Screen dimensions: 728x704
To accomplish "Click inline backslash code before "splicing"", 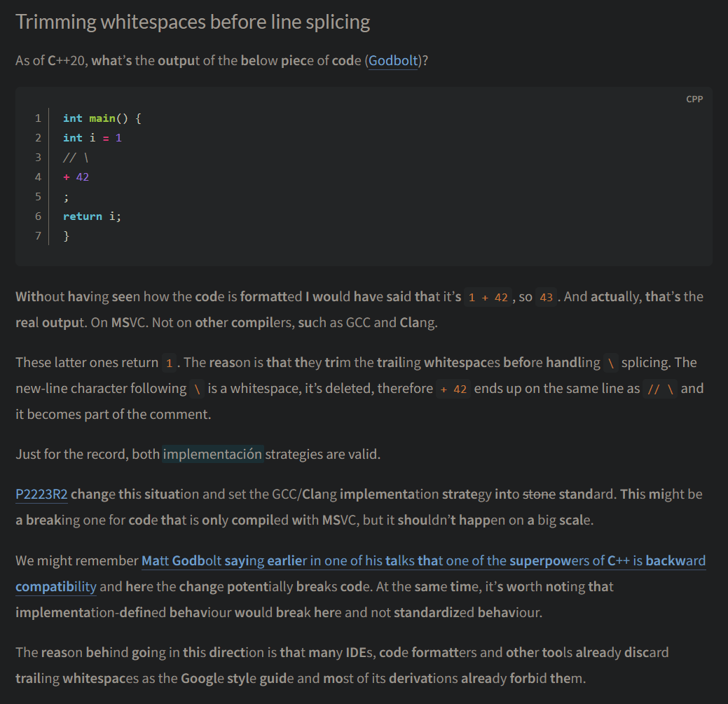I will (611, 363).
